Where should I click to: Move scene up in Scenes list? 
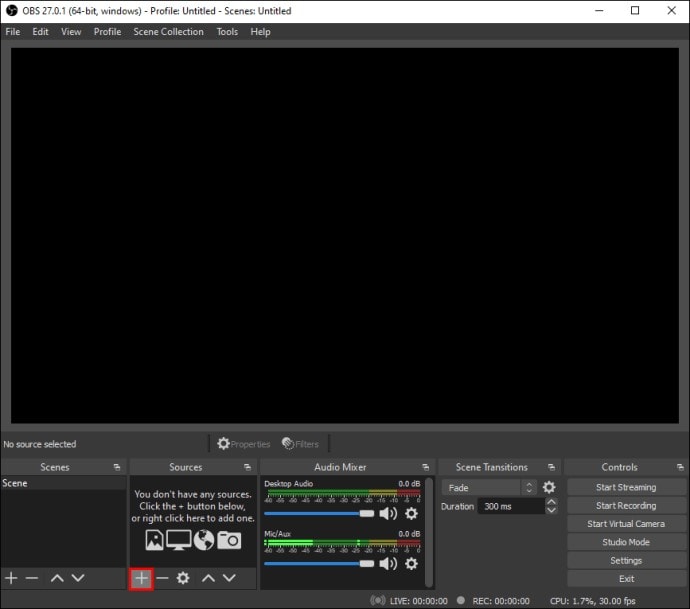57,578
